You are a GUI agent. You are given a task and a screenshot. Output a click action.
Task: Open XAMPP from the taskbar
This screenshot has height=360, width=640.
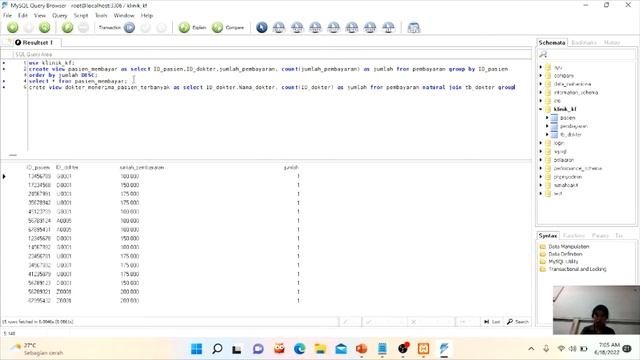423,349
